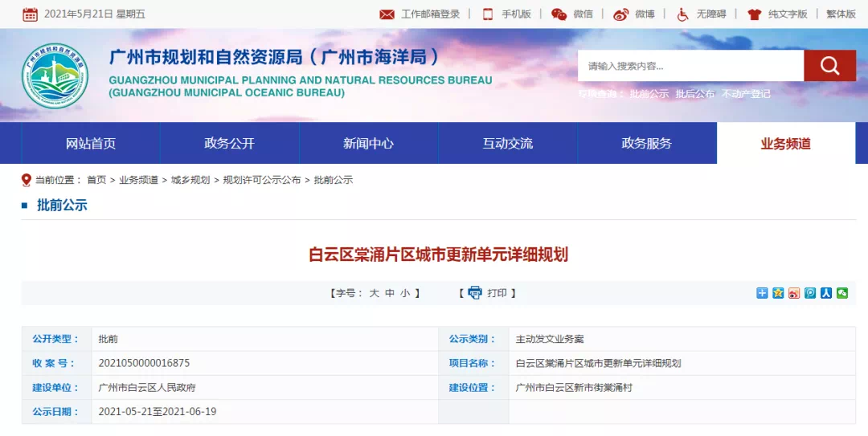The image size is (868, 436).
Task: Switch to 繁体版 traditional Chinese
Action: 841,14
